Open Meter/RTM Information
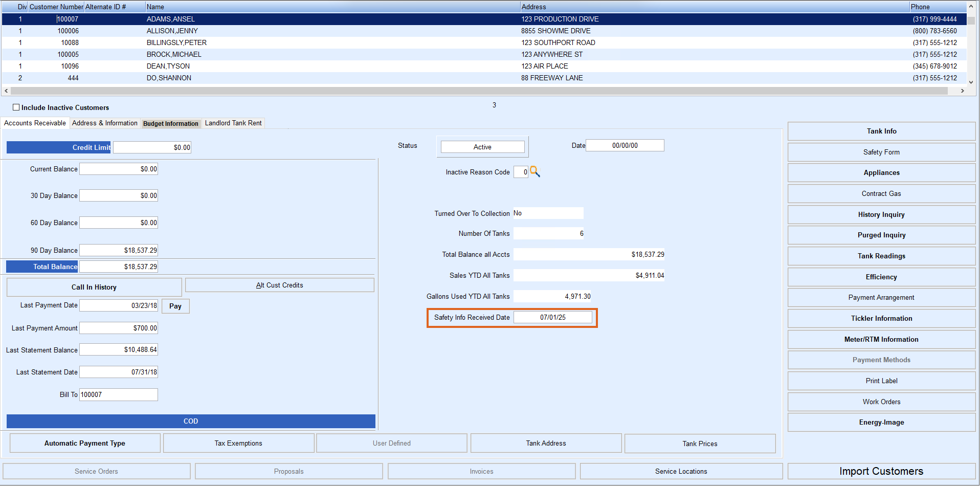Image resolution: width=980 pixels, height=486 pixels. [881, 340]
